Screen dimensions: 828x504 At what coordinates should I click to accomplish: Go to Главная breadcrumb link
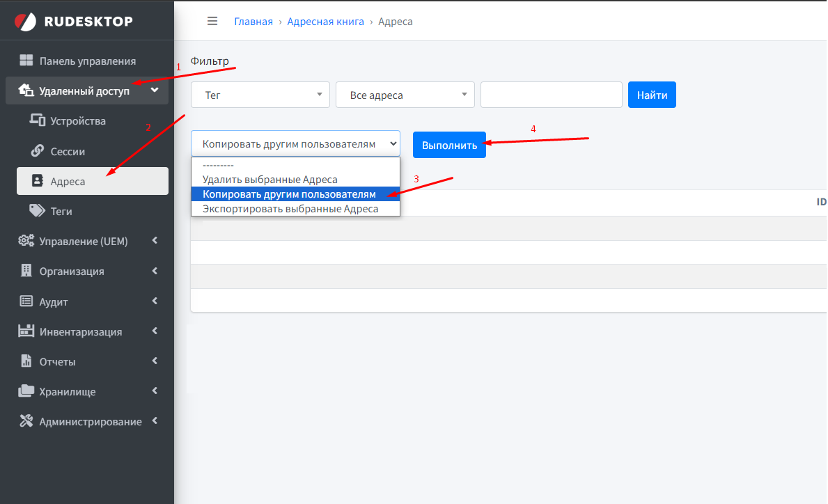coord(253,22)
